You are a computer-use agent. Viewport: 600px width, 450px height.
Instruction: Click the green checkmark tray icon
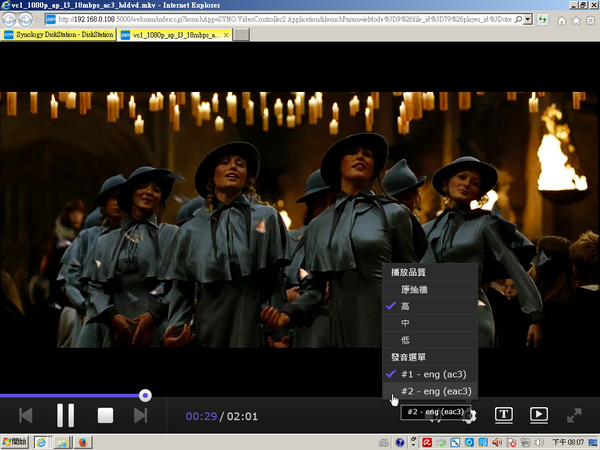click(441, 442)
